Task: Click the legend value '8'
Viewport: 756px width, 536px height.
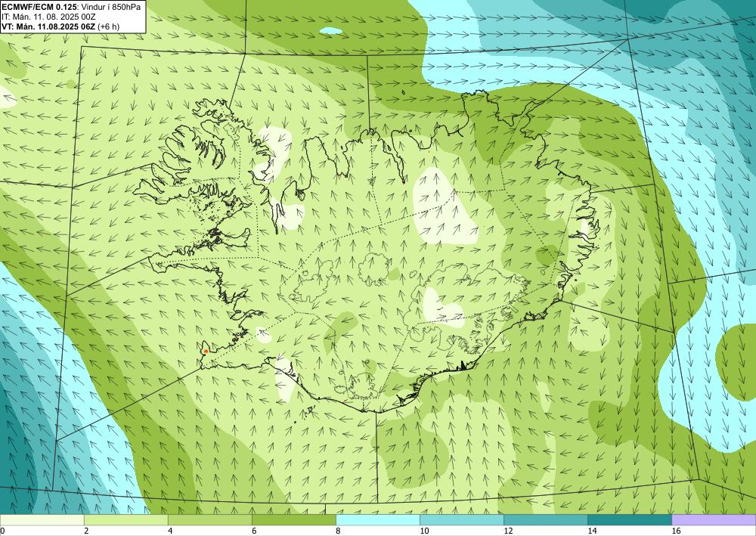Action: (x=339, y=531)
